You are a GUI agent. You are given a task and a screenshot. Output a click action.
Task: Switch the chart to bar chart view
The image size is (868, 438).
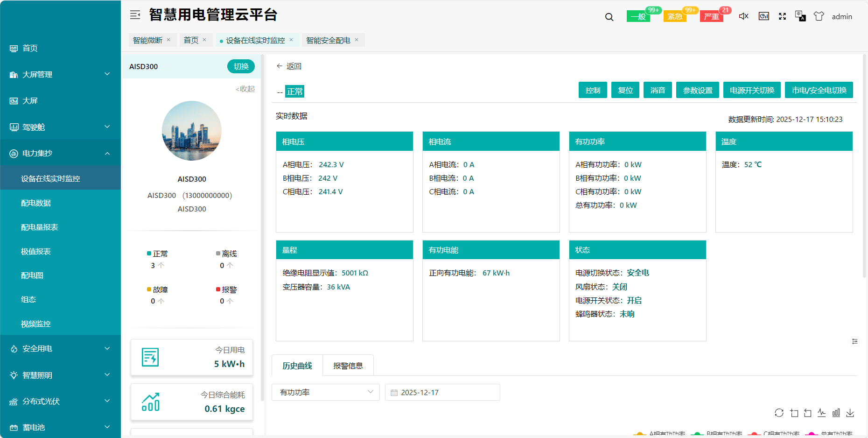(836, 413)
